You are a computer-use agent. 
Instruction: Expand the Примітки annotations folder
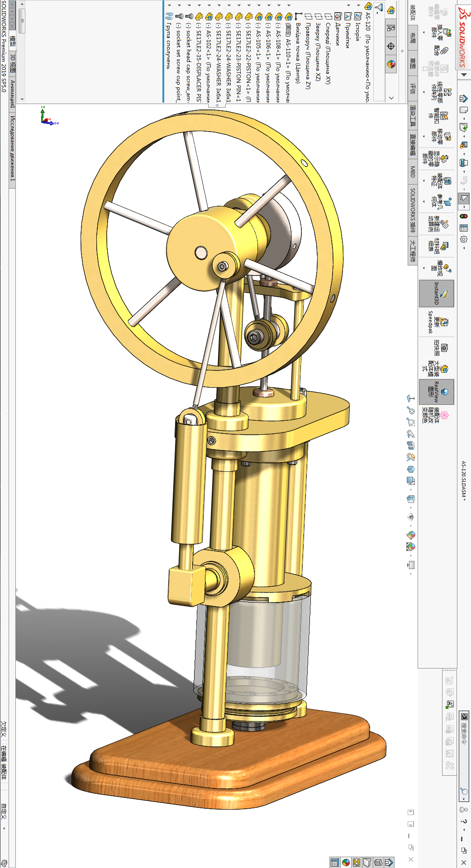click(348, 6)
